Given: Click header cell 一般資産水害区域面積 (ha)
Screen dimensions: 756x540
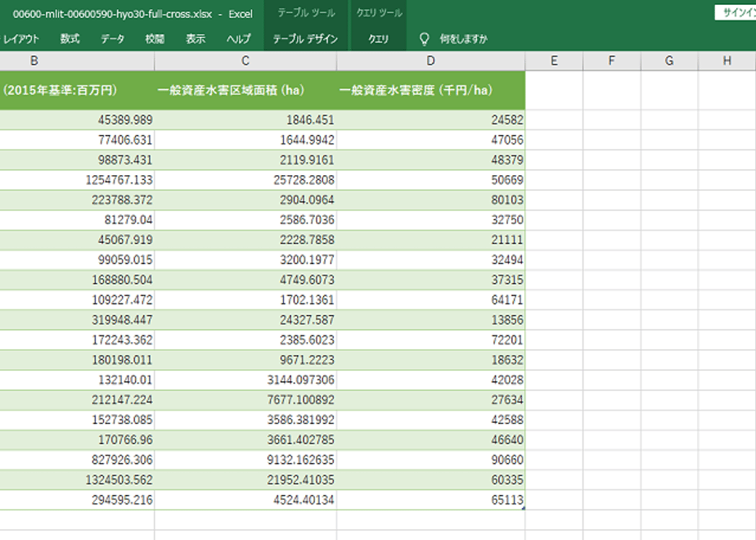Looking at the screenshot, I should point(245,90).
